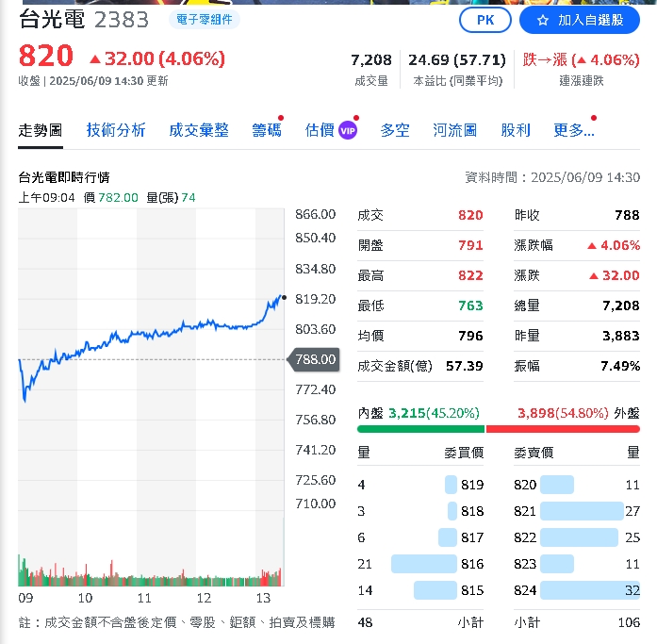Click the bid price 816 volume bar

pos(423,564)
